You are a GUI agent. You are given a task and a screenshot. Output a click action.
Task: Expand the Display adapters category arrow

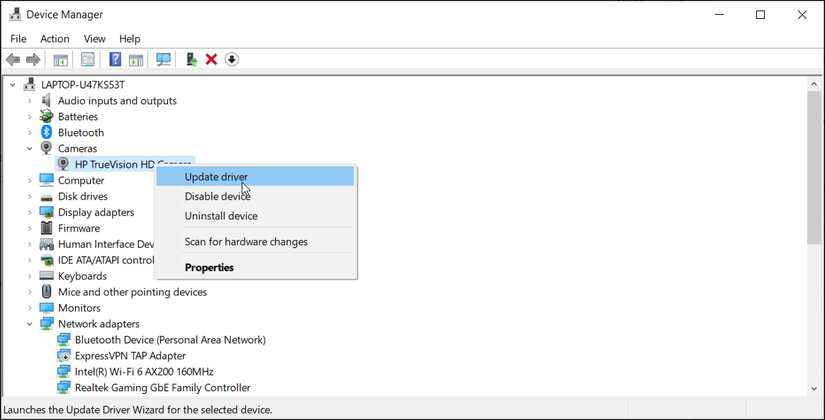tap(30, 212)
